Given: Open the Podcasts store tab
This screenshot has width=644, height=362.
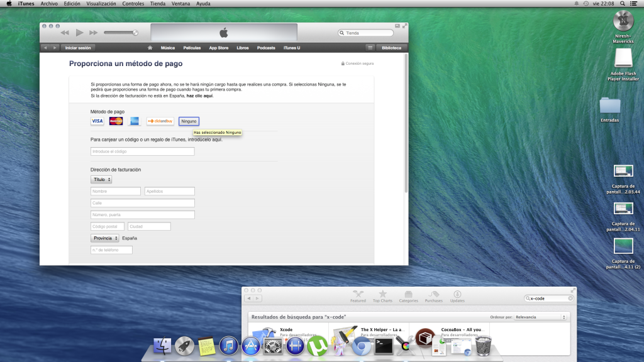Looking at the screenshot, I should click(266, 48).
